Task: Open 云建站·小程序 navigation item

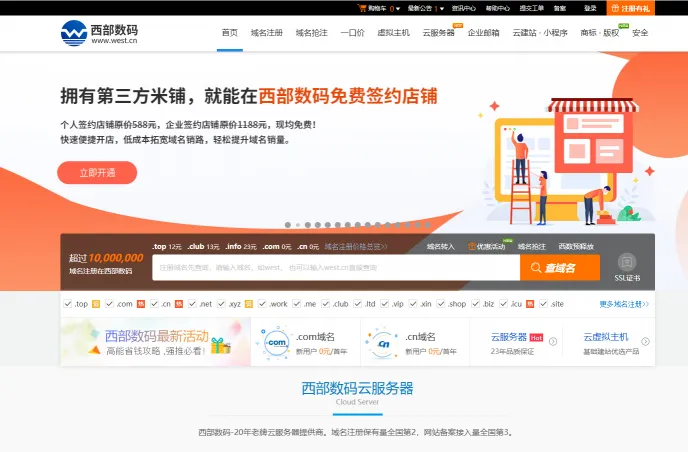Action: coord(540,33)
